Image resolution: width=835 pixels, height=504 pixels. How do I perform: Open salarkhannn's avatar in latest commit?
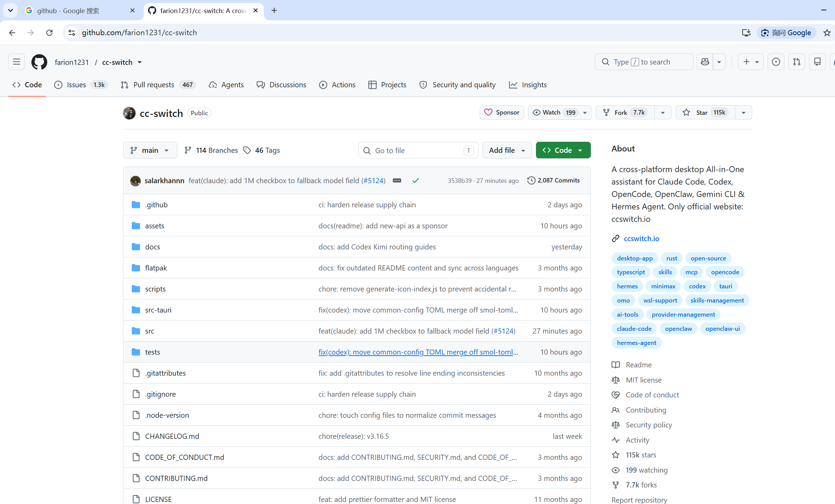point(136,181)
